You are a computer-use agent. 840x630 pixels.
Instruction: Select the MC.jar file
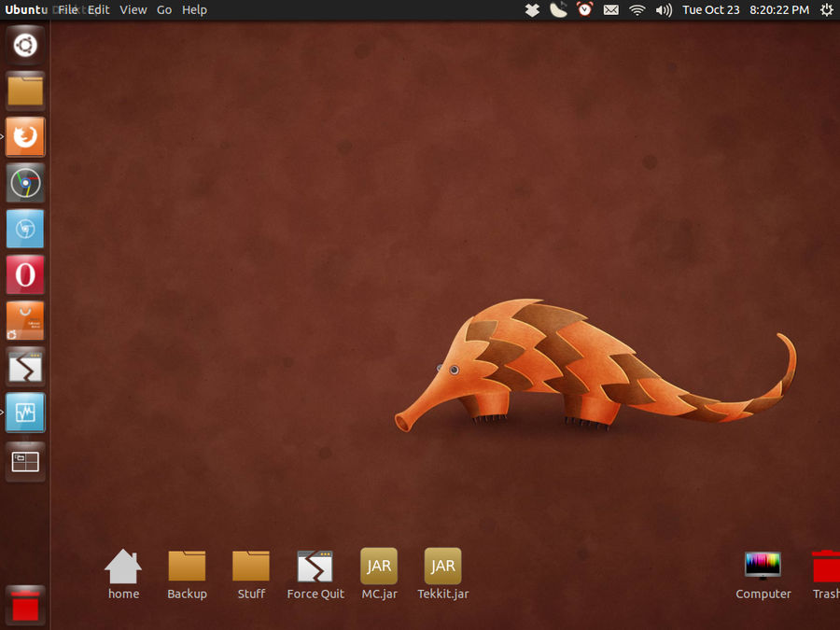[379, 573]
